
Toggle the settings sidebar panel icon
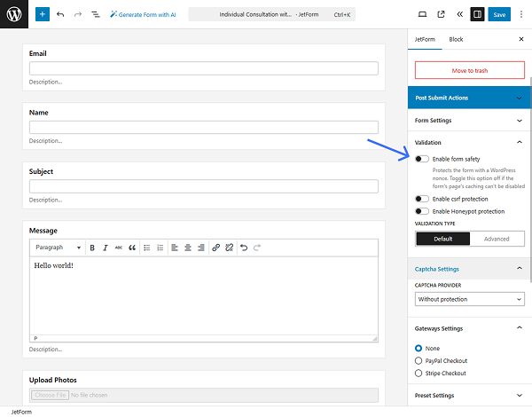(x=477, y=14)
